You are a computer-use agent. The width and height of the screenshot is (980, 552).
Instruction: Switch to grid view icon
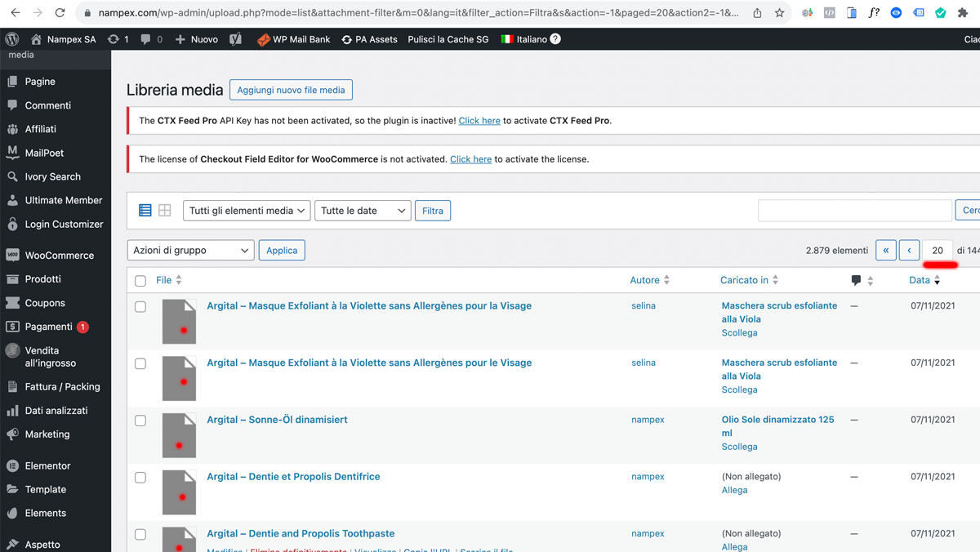pos(165,211)
